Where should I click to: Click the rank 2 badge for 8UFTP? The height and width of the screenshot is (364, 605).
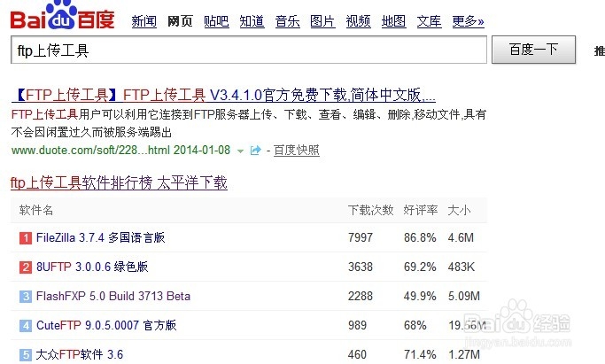point(26,267)
